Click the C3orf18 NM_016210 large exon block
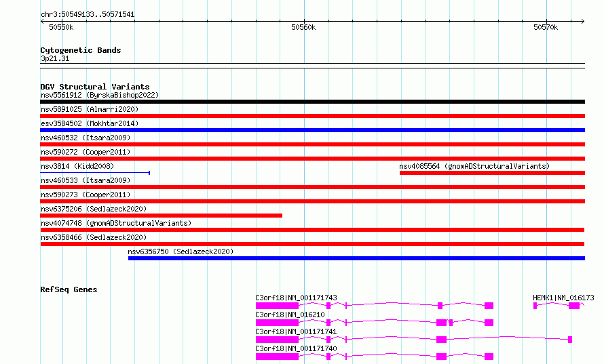Image resolution: width=604 pixels, height=364 pixels. 278,323
